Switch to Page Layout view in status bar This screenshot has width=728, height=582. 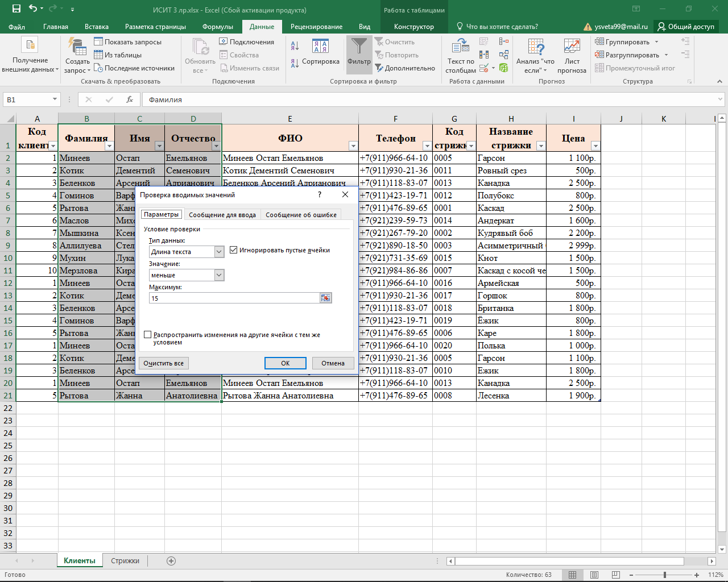pyautogui.click(x=594, y=575)
